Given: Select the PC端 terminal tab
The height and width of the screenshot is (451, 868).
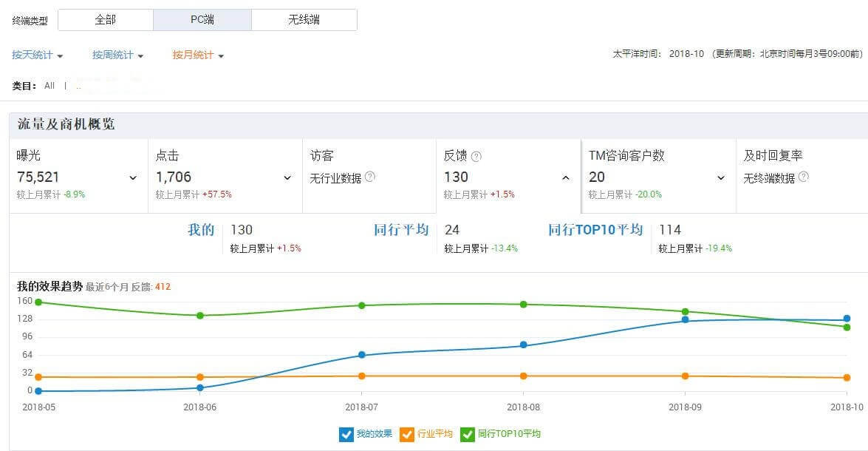Looking at the screenshot, I should pos(202,20).
